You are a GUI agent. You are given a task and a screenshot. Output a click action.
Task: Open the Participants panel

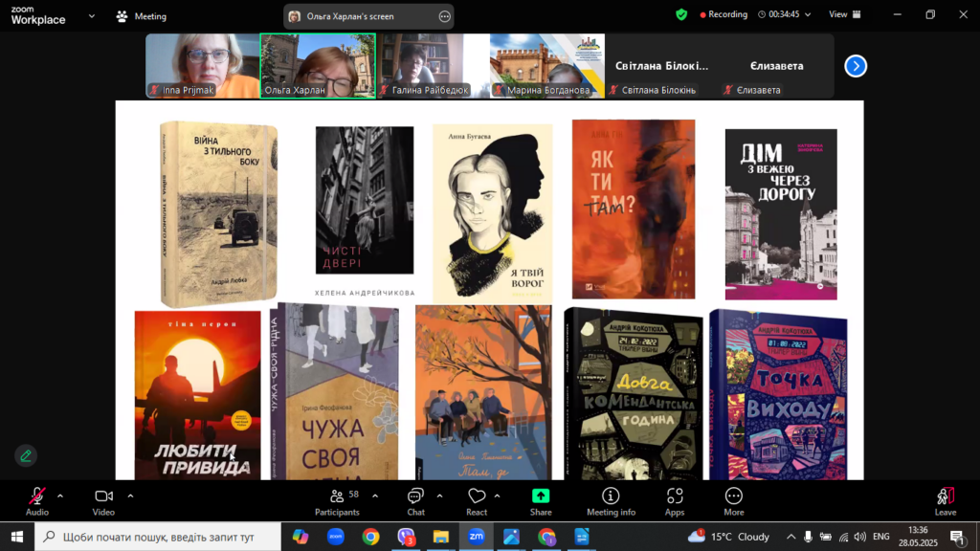click(337, 501)
